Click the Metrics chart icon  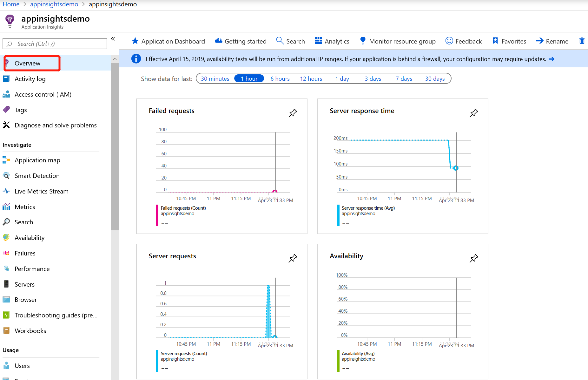point(6,207)
